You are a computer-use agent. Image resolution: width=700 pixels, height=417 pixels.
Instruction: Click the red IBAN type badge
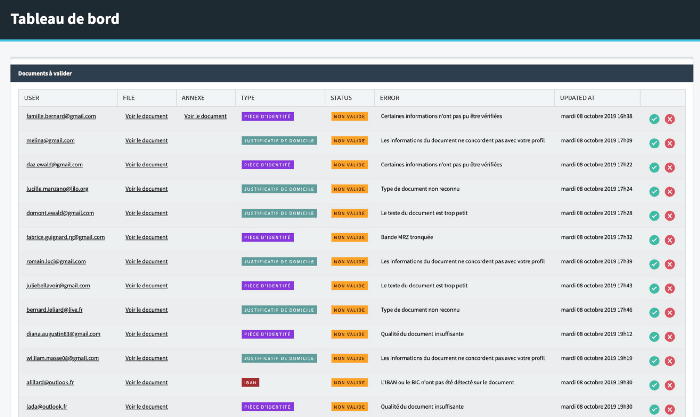250,382
